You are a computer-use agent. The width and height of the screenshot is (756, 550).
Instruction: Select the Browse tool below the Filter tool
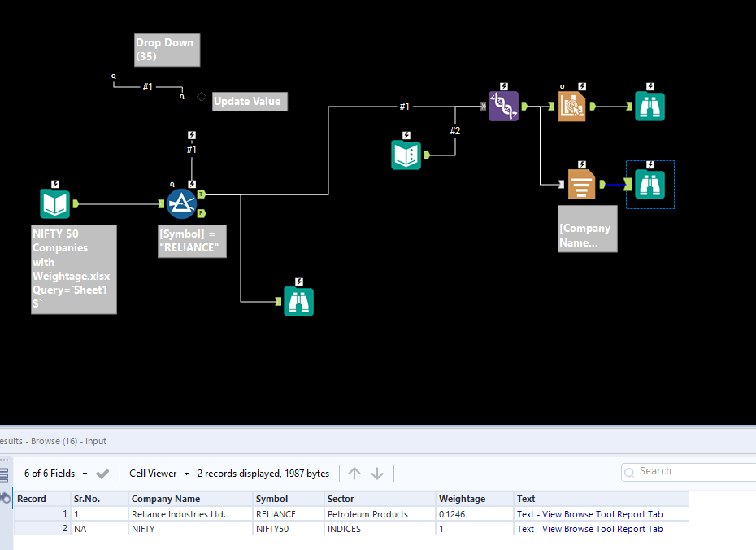pyautogui.click(x=298, y=302)
